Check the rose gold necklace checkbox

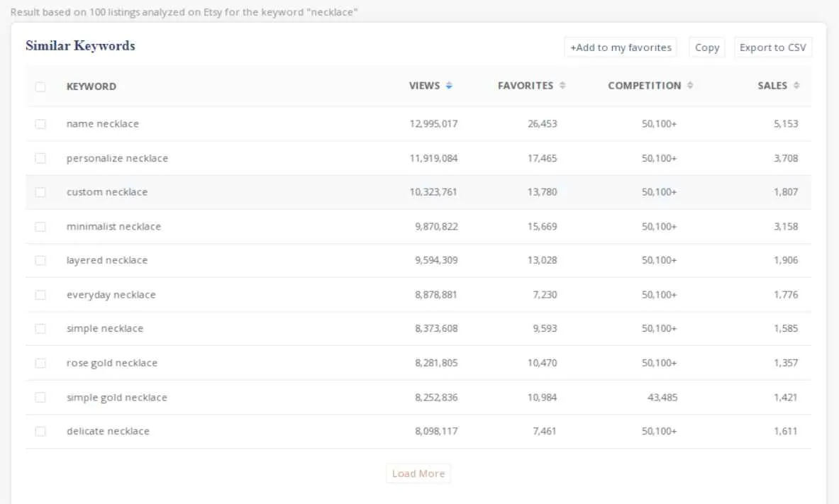click(x=40, y=363)
